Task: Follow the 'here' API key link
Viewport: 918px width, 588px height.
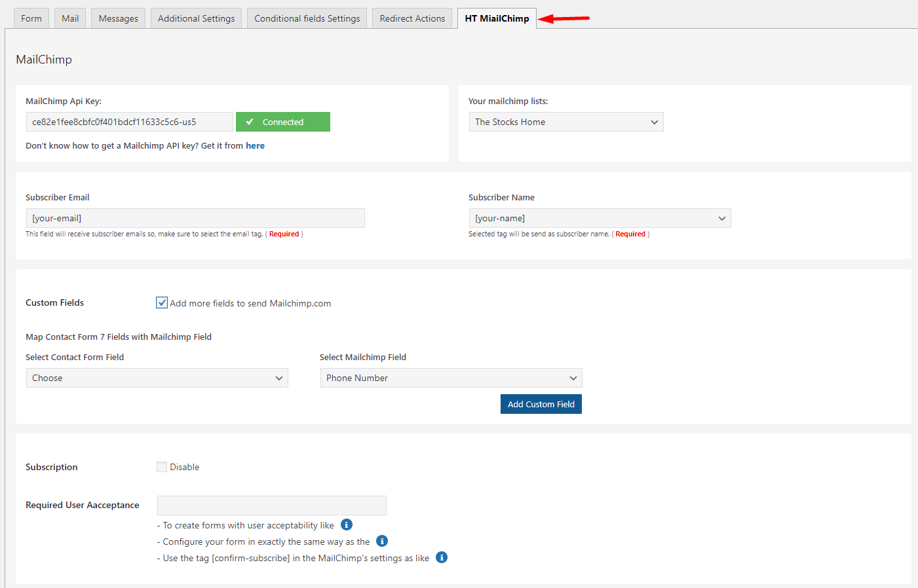Action: point(255,145)
